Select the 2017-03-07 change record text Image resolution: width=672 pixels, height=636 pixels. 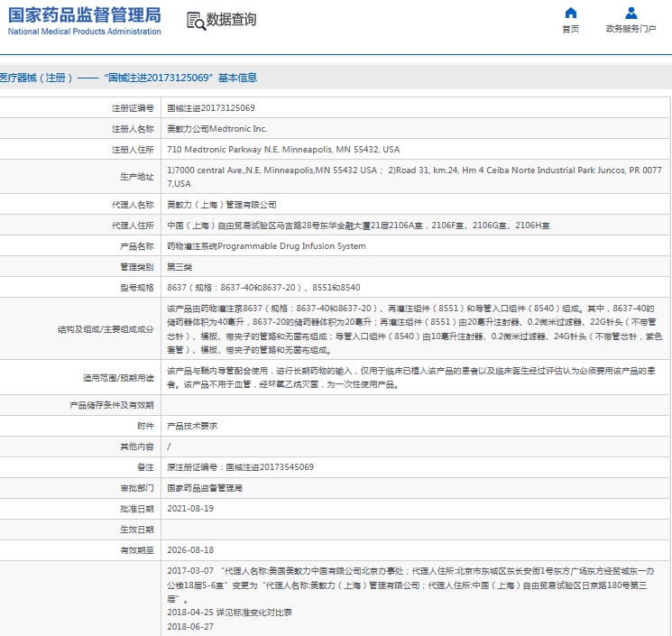point(411,585)
